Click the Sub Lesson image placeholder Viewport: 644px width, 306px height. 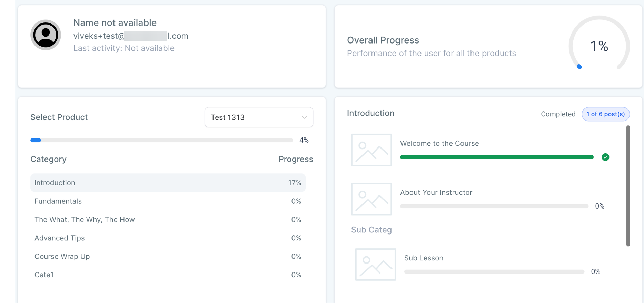(375, 265)
